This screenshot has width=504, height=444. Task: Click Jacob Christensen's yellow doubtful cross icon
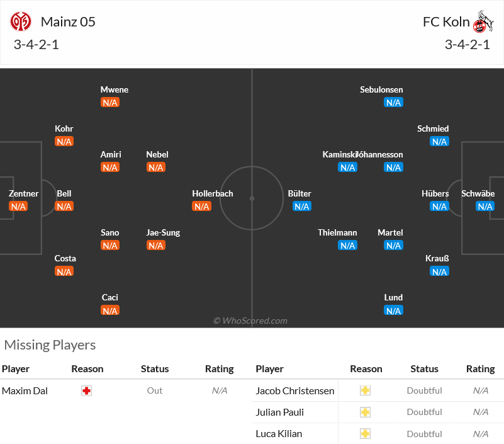click(x=365, y=390)
